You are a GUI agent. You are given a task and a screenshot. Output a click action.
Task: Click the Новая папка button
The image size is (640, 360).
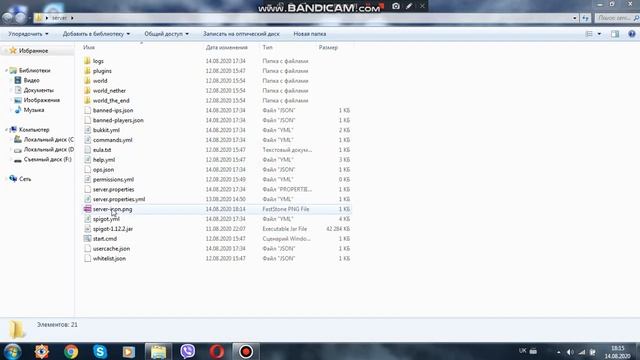309,34
